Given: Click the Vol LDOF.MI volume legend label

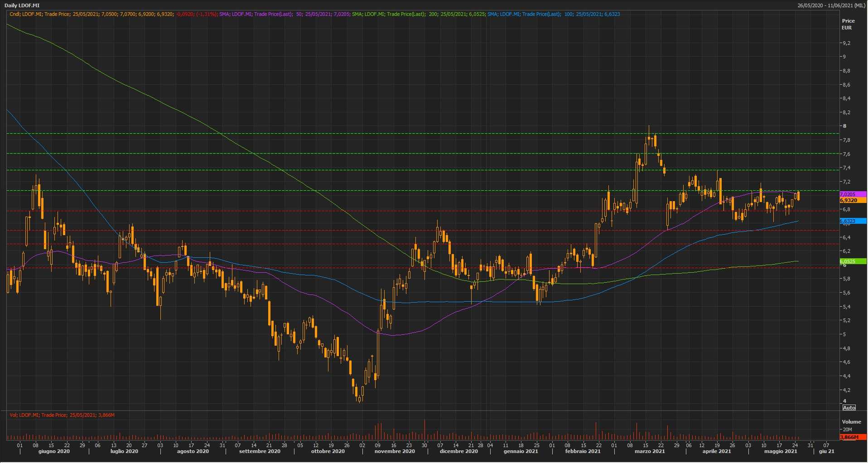Looking at the screenshot, I should click(x=62, y=415).
